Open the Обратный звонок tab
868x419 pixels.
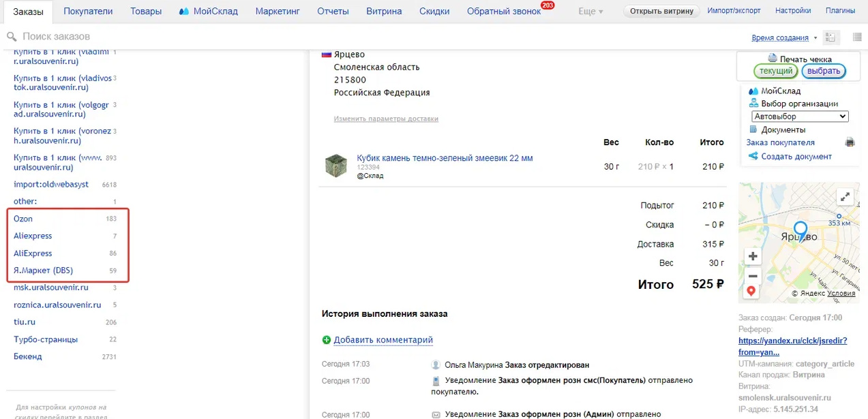[504, 11]
